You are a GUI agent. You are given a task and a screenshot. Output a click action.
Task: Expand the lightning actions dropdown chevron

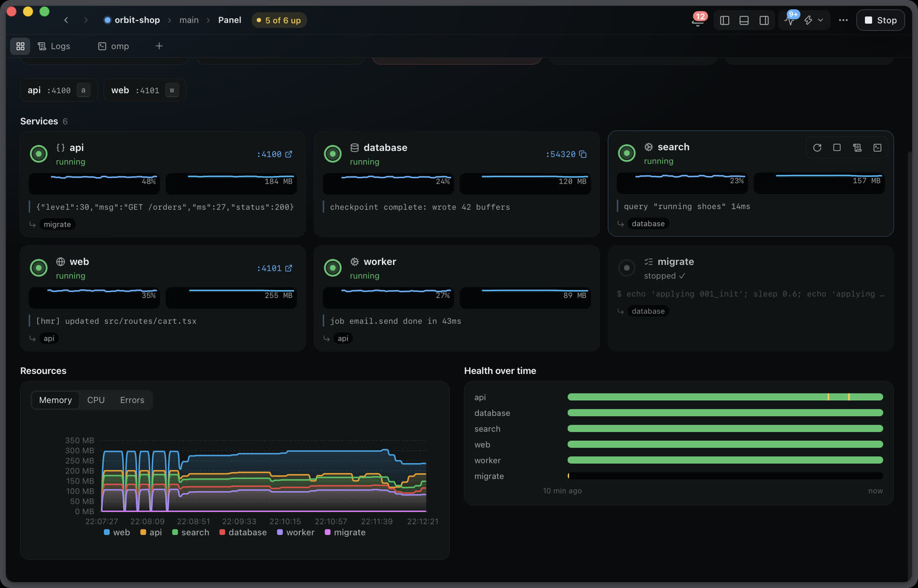coord(820,20)
